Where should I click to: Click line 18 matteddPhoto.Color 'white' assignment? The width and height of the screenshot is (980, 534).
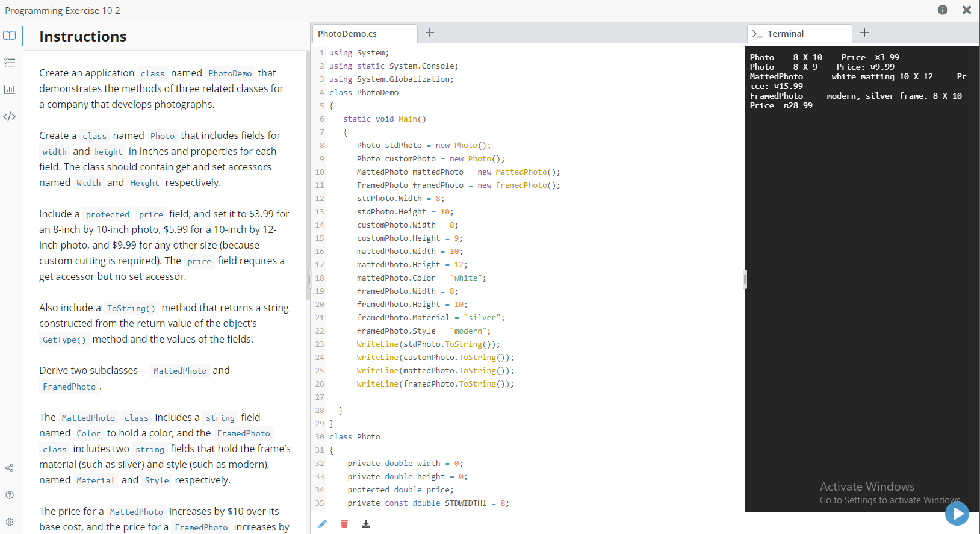pyautogui.click(x=421, y=278)
